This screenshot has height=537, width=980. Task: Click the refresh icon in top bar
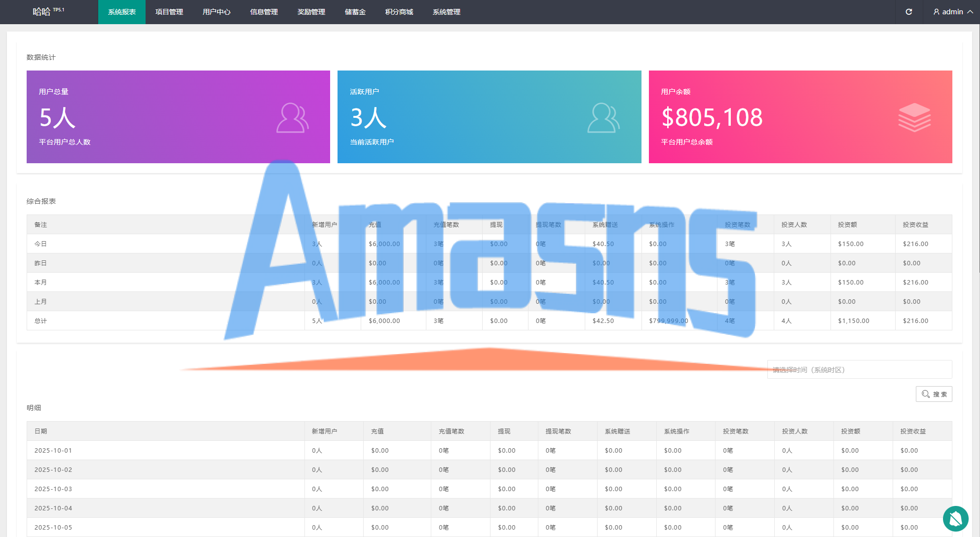(908, 12)
